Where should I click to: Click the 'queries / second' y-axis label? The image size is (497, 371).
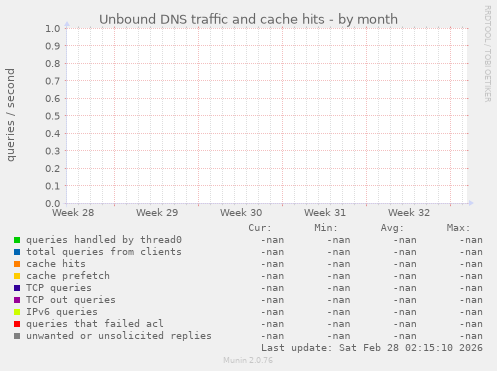pos(10,115)
